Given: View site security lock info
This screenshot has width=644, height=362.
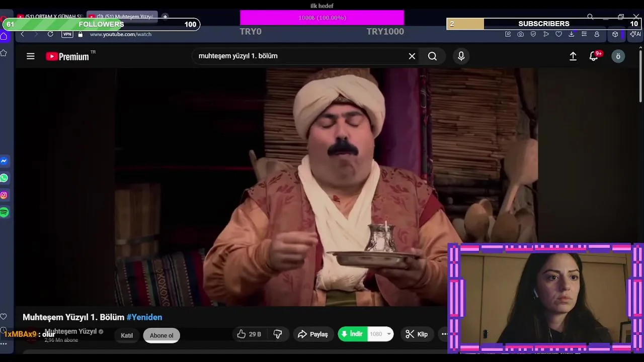Looking at the screenshot, I should [x=80, y=34].
